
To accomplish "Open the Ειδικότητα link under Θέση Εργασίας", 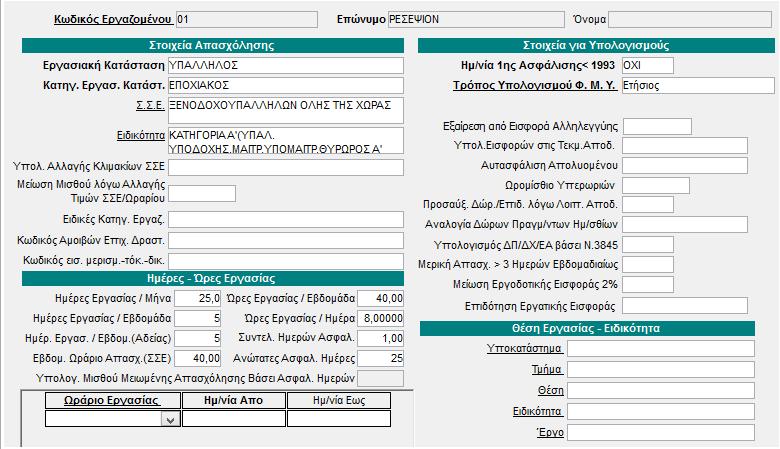I will pos(537,411).
